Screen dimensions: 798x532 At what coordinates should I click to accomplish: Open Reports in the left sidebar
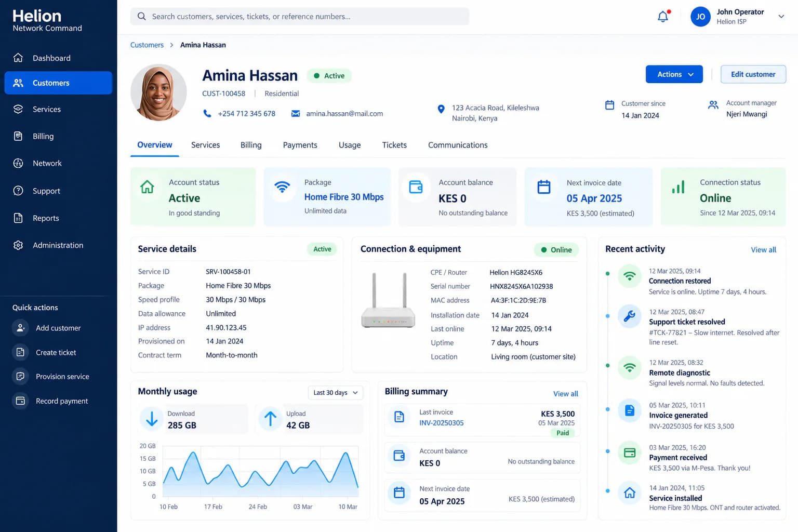point(58,218)
